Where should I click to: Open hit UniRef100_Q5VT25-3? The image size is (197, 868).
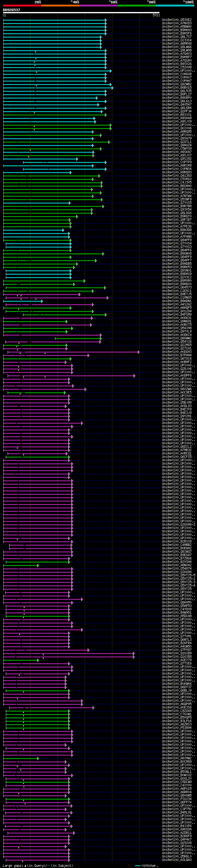coord(179,582)
